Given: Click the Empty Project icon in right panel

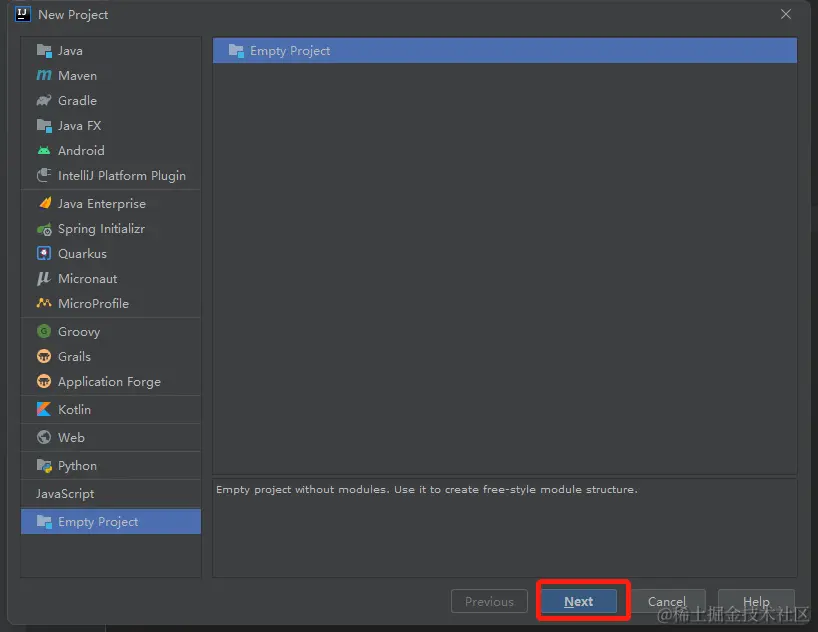Looking at the screenshot, I should pos(236,51).
